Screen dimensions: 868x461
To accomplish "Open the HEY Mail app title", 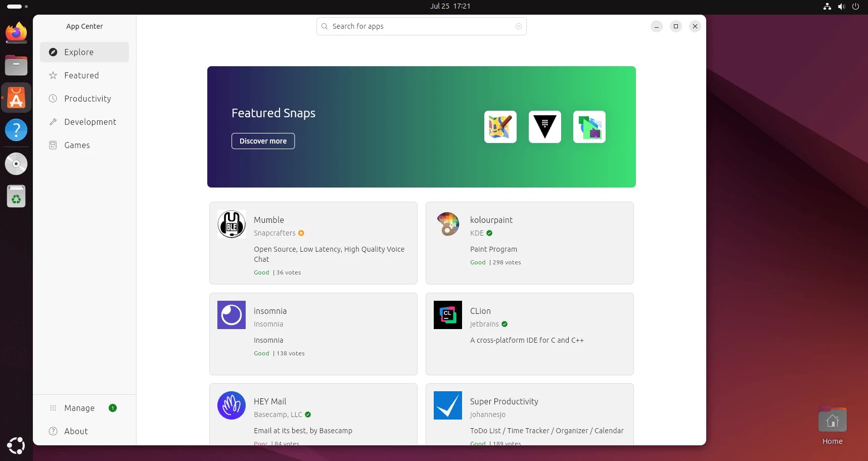I will pyautogui.click(x=270, y=401).
